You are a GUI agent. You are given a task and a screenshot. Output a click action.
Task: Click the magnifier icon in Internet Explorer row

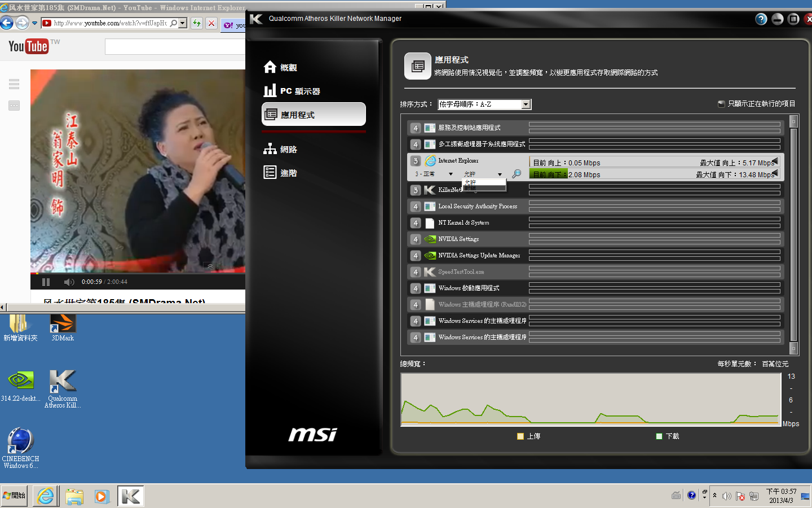[x=516, y=174]
